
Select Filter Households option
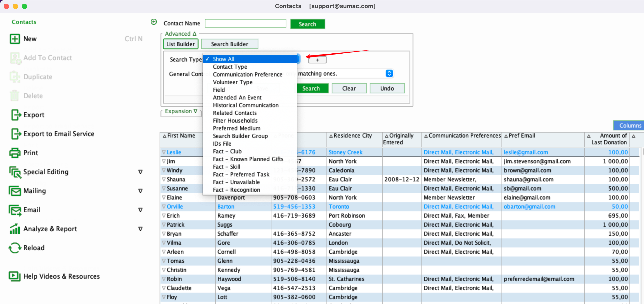(x=250, y=121)
